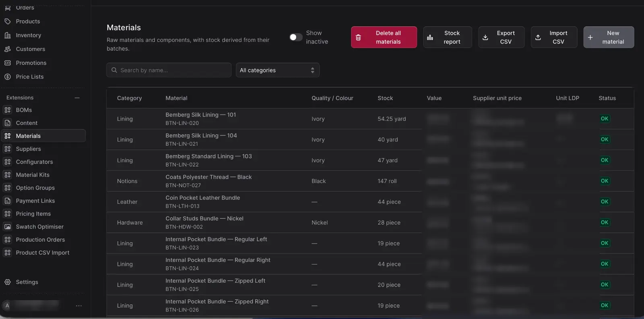The width and height of the screenshot is (644, 319).
Task: Click the Content document icon
Action: pyautogui.click(x=8, y=123)
